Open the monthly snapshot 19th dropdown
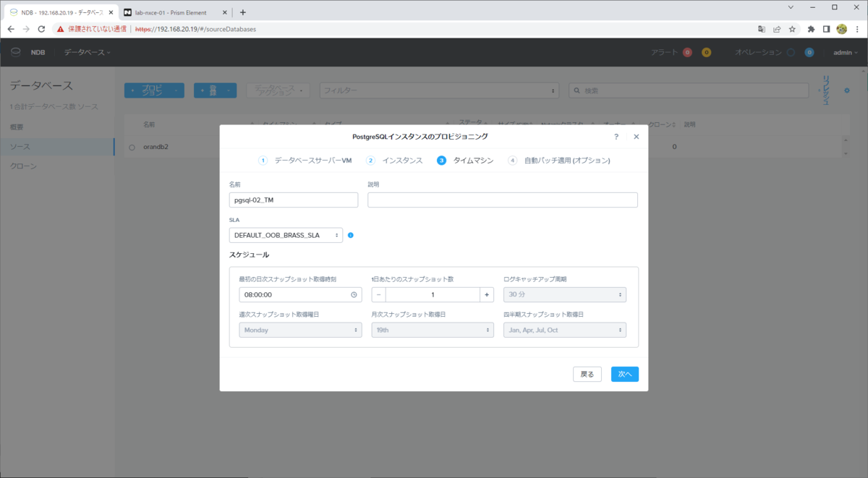868x478 pixels. pyautogui.click(x=433, y=330)
